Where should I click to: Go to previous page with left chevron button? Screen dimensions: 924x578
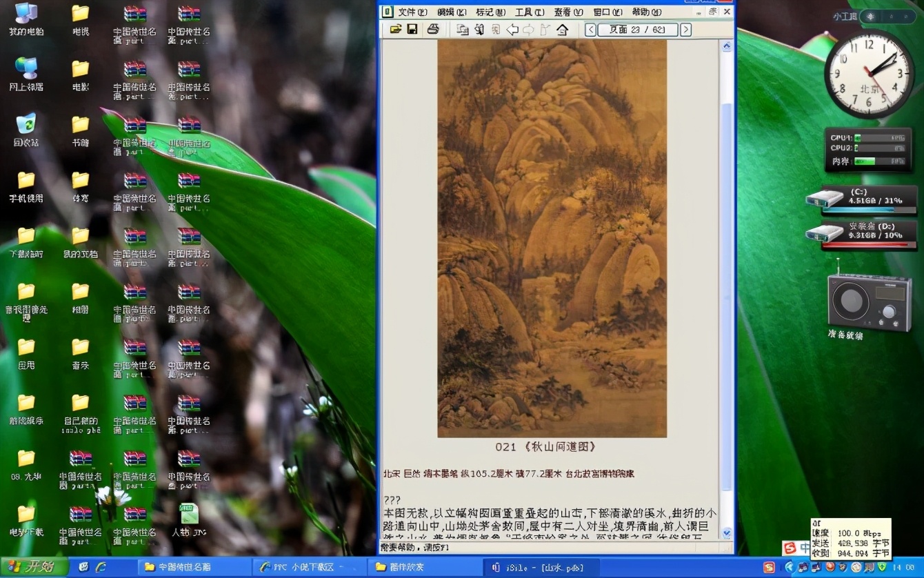tap(591, 29)
